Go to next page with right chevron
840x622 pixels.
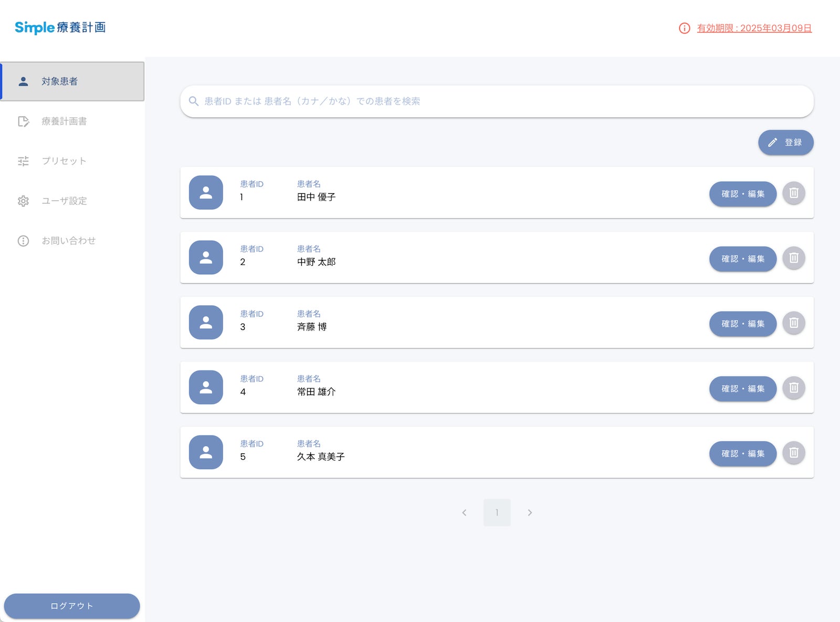pos(530,513)
